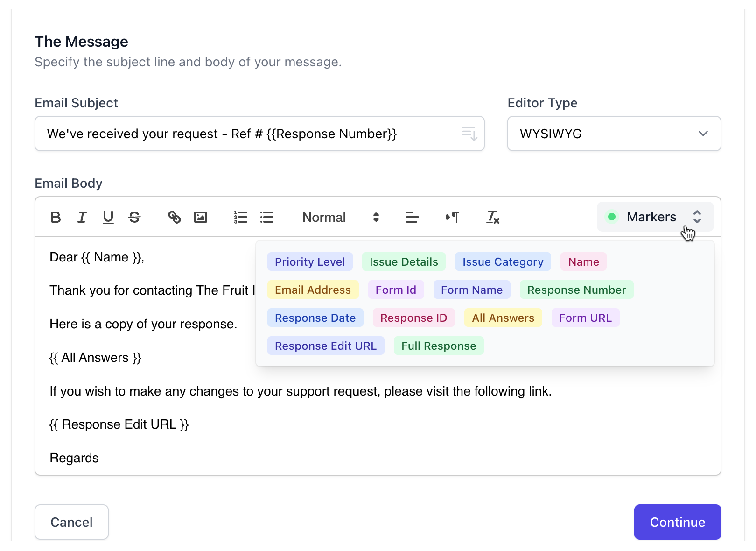Image resolution: width=756 pixels, height=551 pixels.
Task: Toggle text direction with the paragraph icon
Action: [452, 217]
